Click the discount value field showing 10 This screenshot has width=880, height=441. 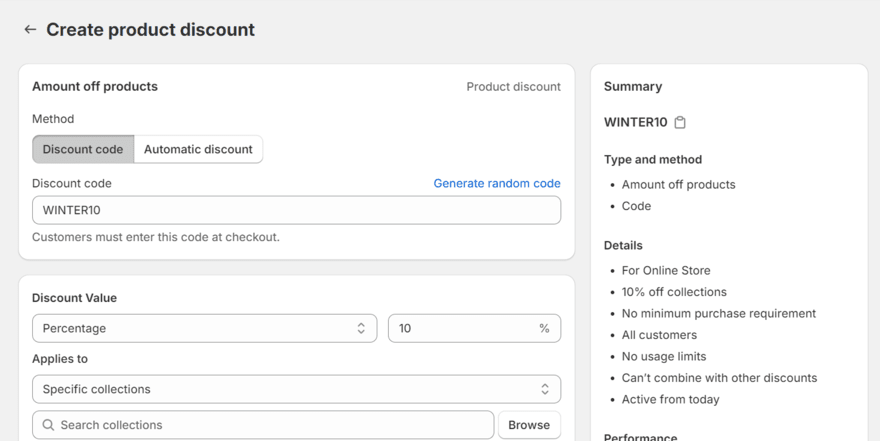tap(460, 328)
